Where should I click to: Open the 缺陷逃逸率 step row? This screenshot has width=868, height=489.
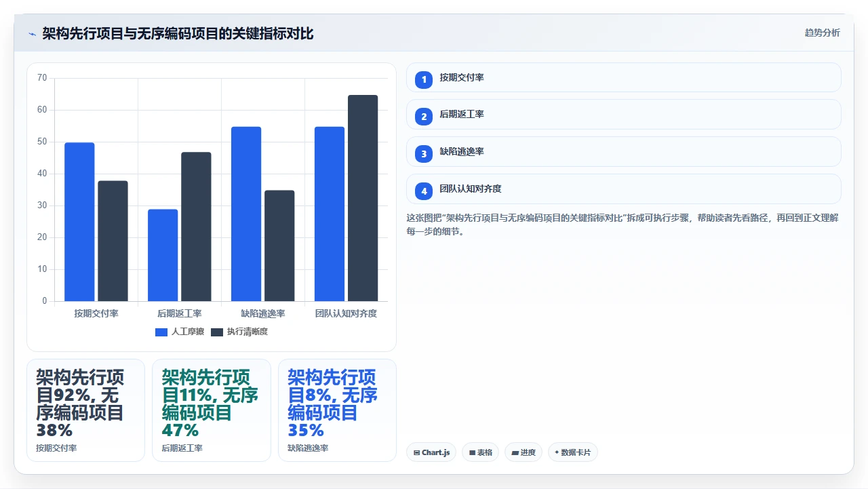[623, 151]
